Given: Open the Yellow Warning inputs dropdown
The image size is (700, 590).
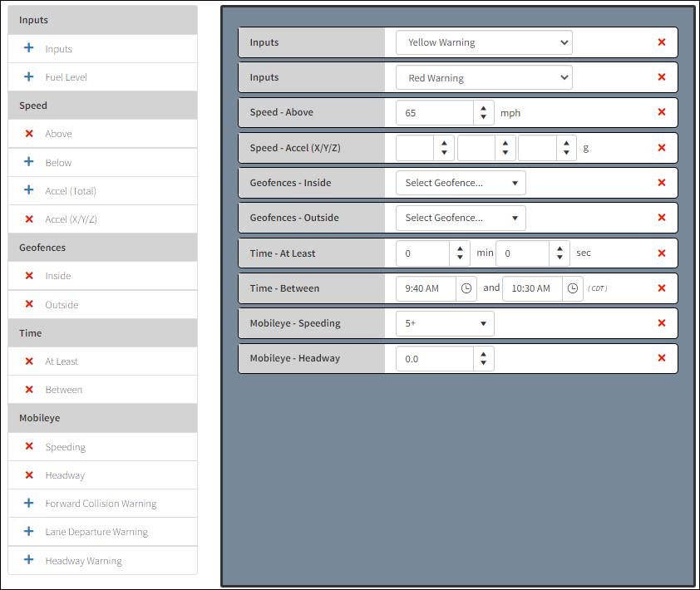Looking at the screenshot, I should [x=484, y=42].
